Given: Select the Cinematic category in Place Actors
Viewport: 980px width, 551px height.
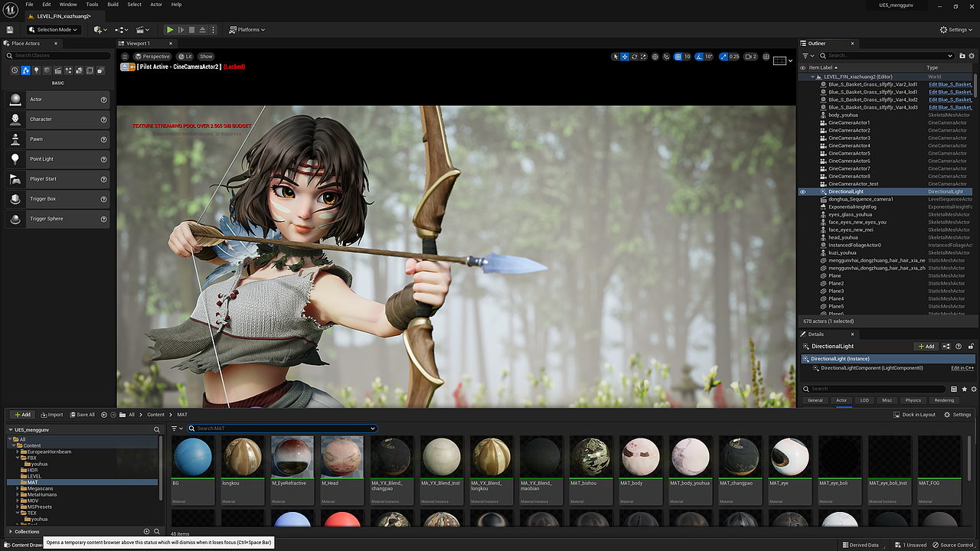Looking at the screenshot, I should [x=57, y=70].
